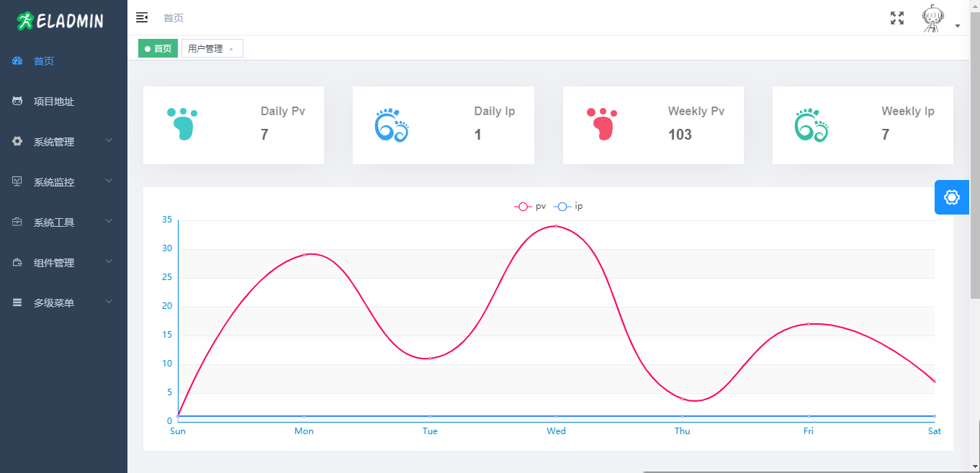This screenshot has height=473, width=980.
Task: Expand the 系统管理 sidebar menu
Action: tap(63, 142)
